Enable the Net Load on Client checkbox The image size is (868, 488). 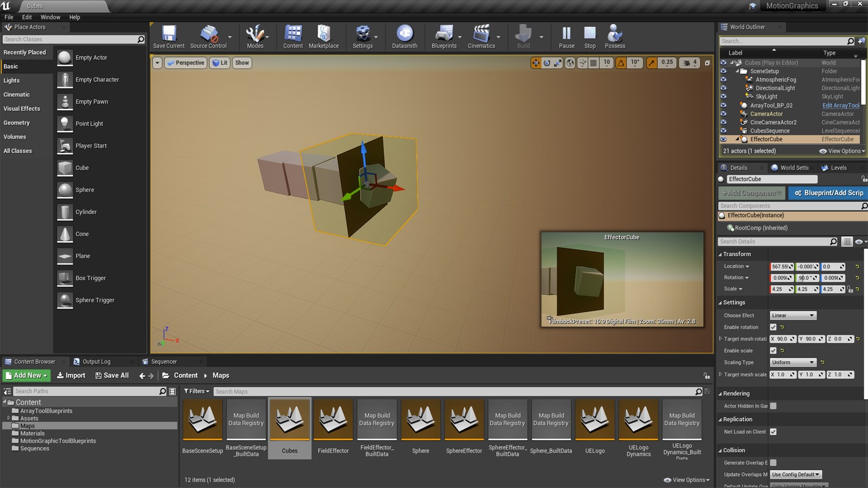click(x=773, y=432)
